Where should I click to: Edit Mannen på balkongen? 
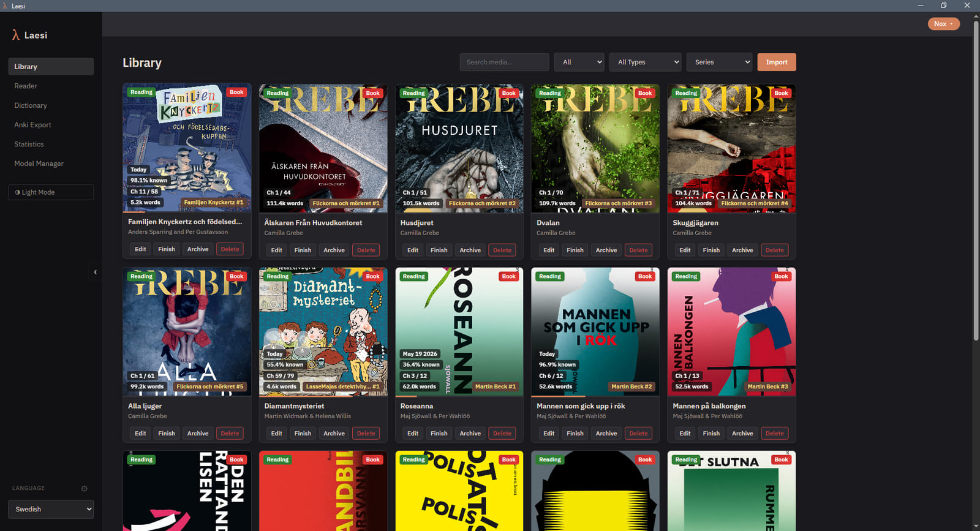coord(685,433)
